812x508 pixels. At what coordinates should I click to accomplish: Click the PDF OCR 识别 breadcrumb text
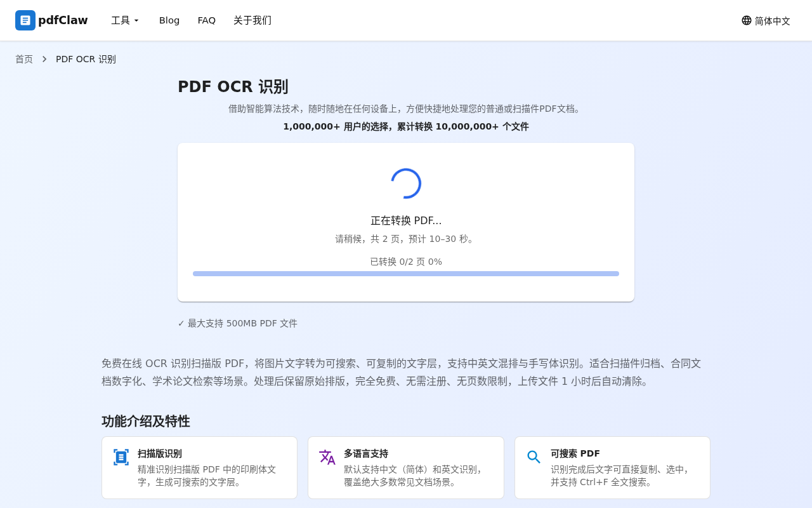(x=86, y=58)
